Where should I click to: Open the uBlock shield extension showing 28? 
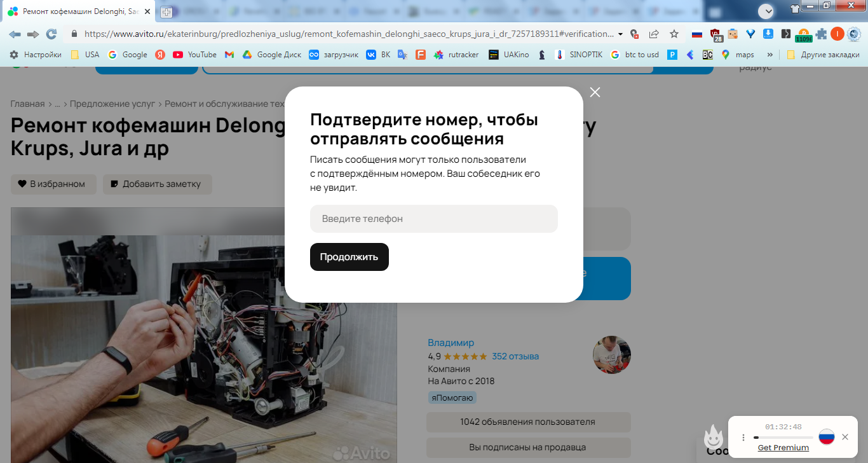[x=715, y=35]
